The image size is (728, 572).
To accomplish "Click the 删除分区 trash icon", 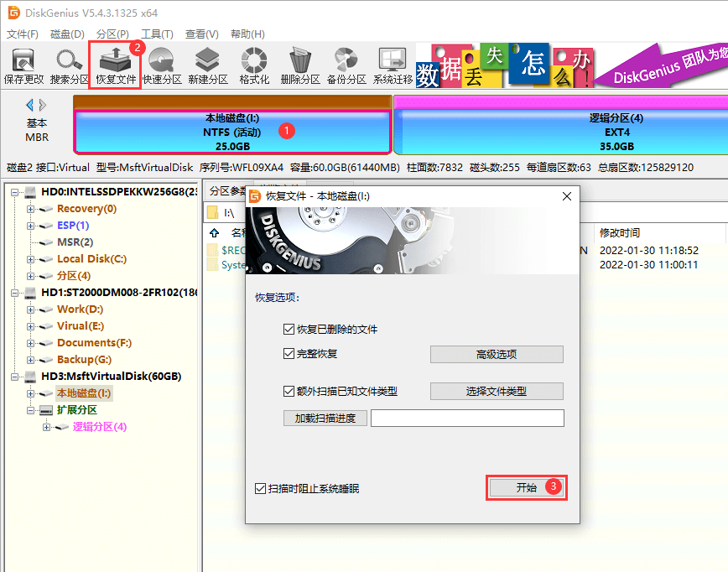I will (x=300, y=66).
